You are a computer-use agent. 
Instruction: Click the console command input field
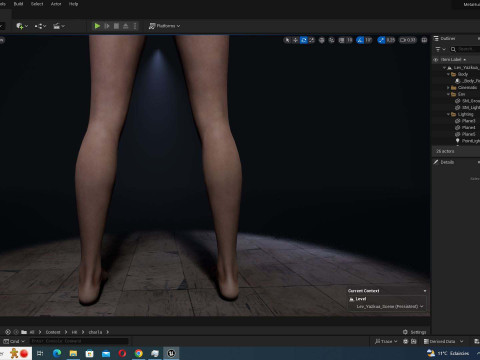click(x=79, y=341)
